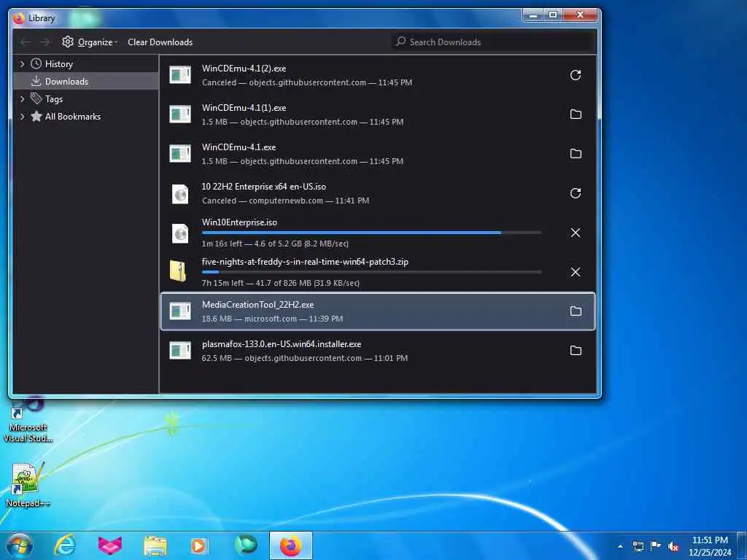The width and height of the screenshot is (747, 560).
Task: Cancel the Win10Enterprise.iso download
Action: pos(576,233)
